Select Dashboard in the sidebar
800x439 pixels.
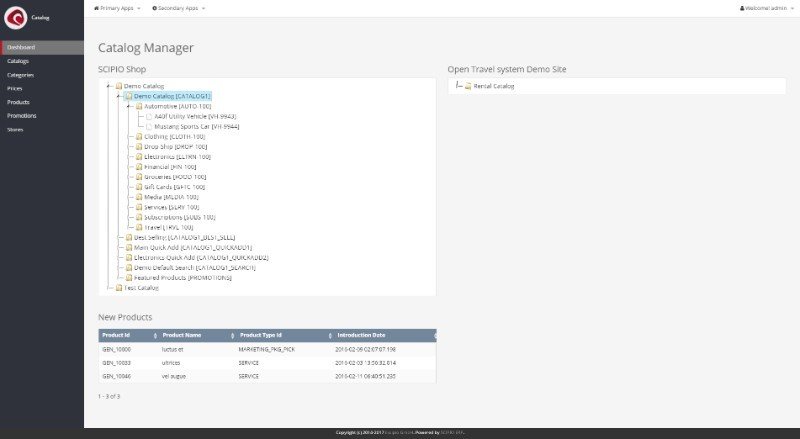42,47
